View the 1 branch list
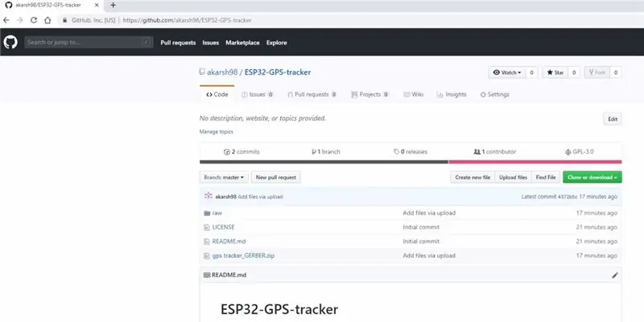644x322 pixels. pyautogui.click(x=326, y=151)
